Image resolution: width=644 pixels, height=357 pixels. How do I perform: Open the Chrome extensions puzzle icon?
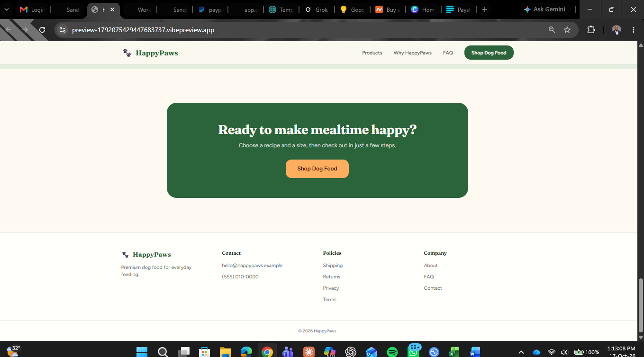(x=591, y=30)
